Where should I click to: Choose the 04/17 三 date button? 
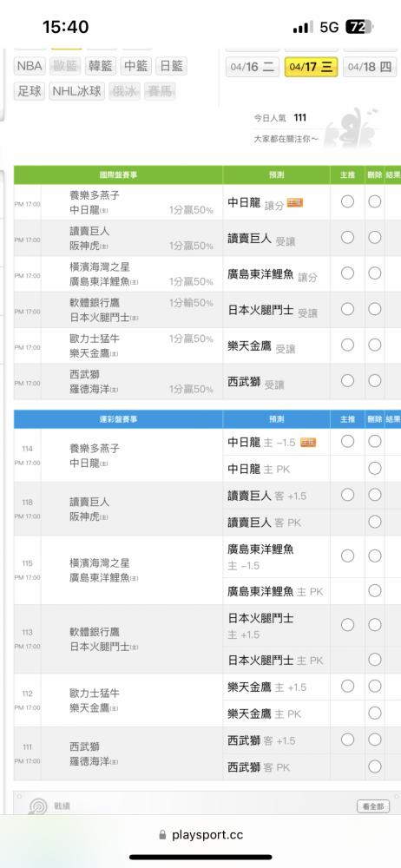(311, 67)
